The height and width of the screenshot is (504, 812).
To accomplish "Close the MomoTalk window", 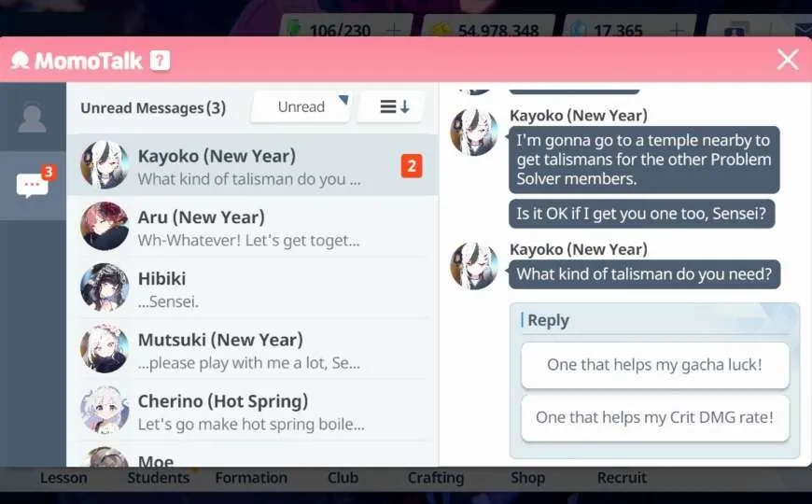I will tap(788, 60).
